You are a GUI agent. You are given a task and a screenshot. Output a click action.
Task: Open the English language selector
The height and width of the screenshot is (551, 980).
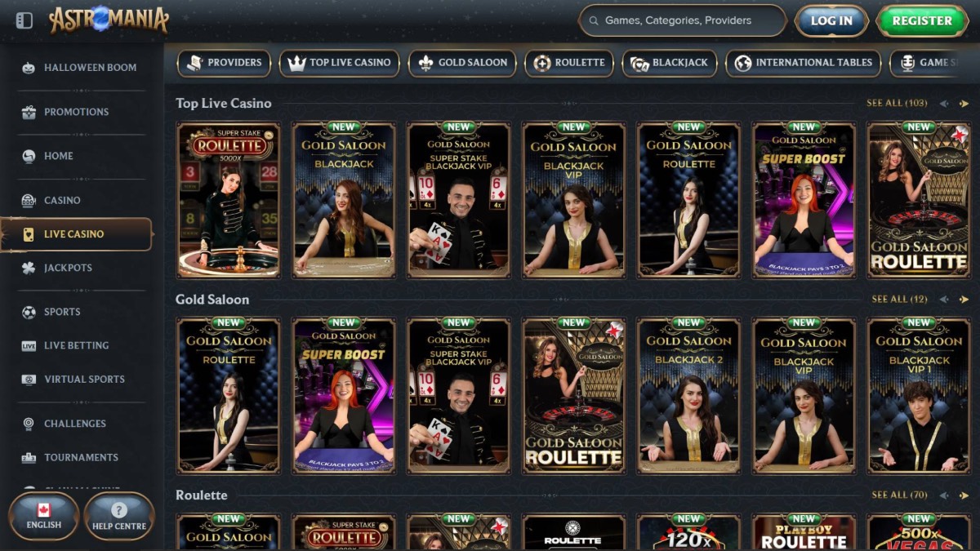click(44, 517)
